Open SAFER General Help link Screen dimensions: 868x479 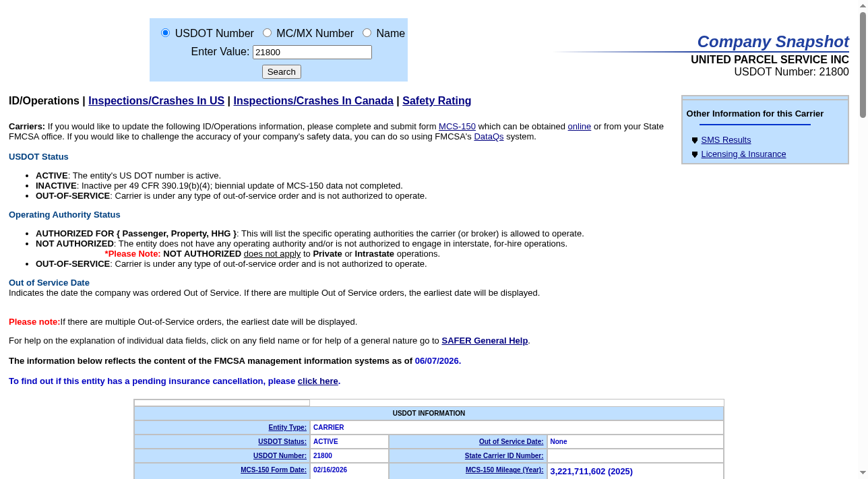(485, 340)
